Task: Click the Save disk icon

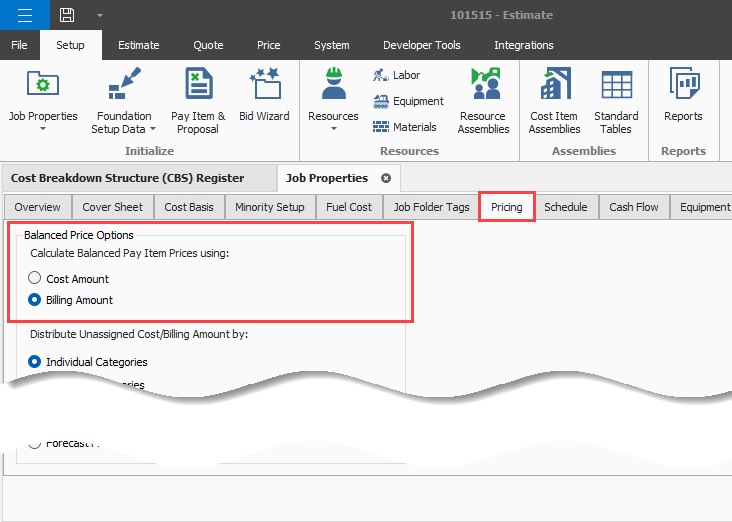Action: [x=67, y=15]
